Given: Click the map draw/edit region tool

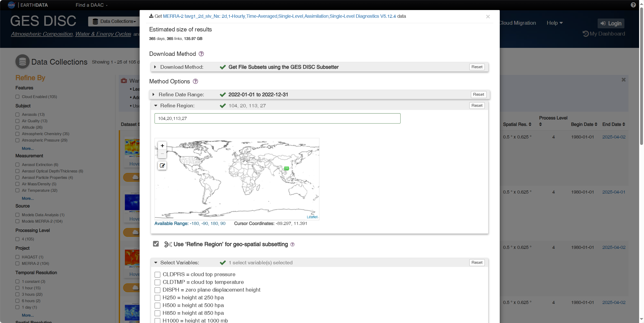Looking at the screenshot, I should 162,165.
